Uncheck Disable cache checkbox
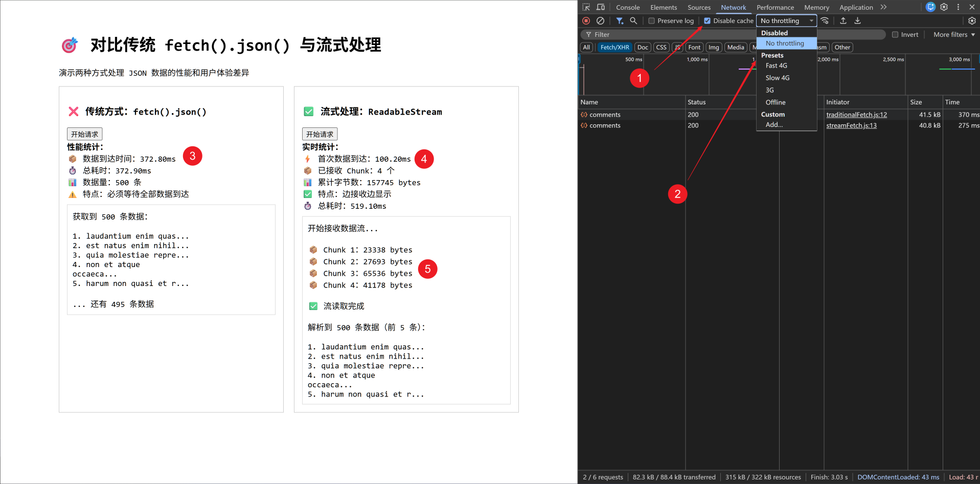 pos(707,21)
